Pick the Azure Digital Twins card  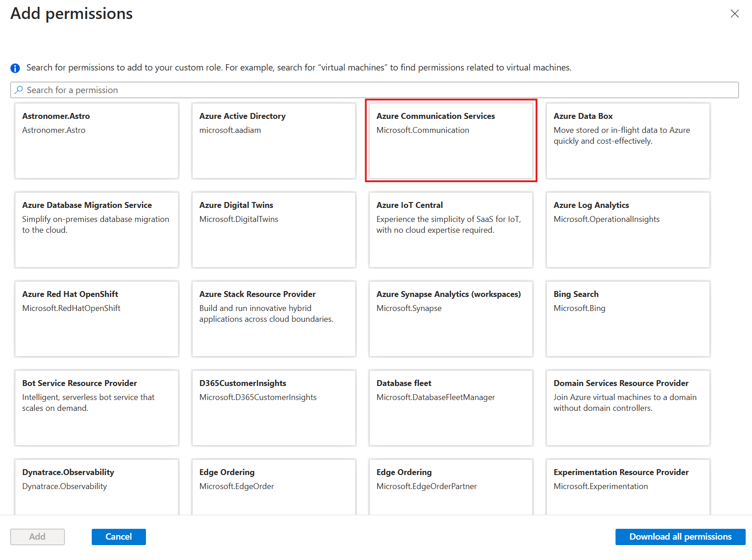point(273,230)
